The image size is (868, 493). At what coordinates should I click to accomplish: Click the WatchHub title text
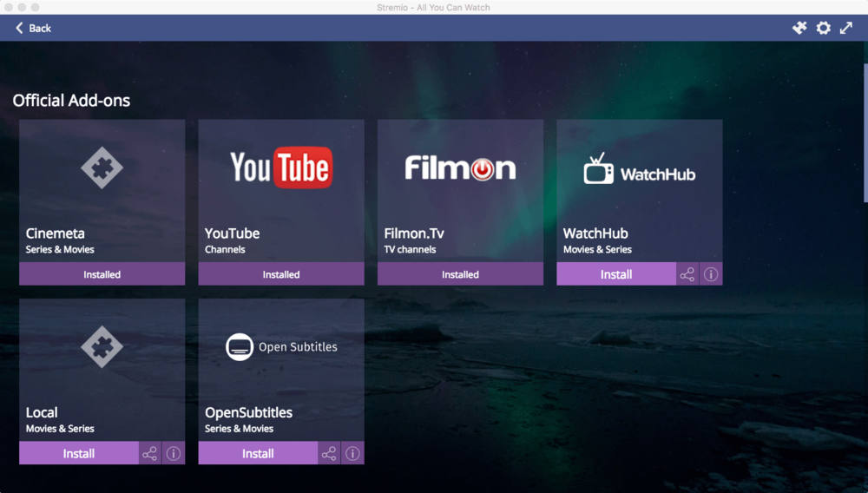[595, 233]
